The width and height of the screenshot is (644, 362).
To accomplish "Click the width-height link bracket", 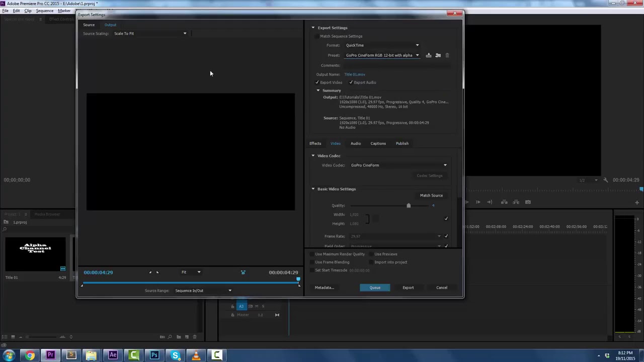I will click(x=367, y=219).
